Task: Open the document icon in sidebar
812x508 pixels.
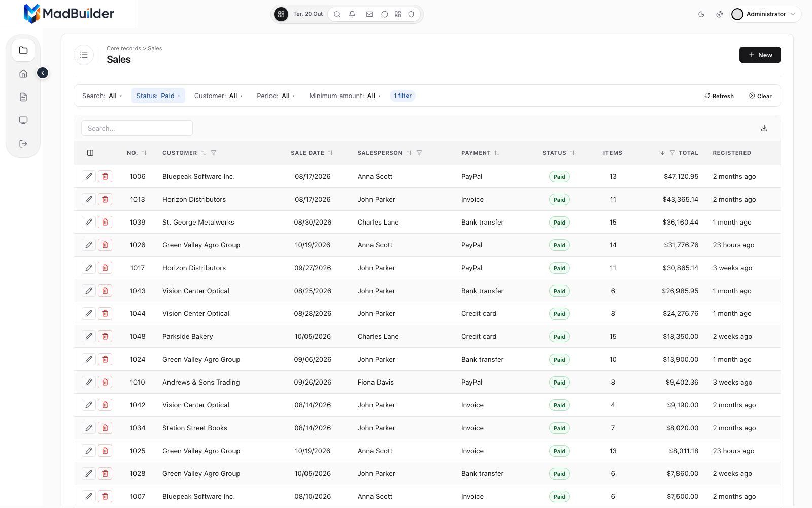Action: coord(23,97)
